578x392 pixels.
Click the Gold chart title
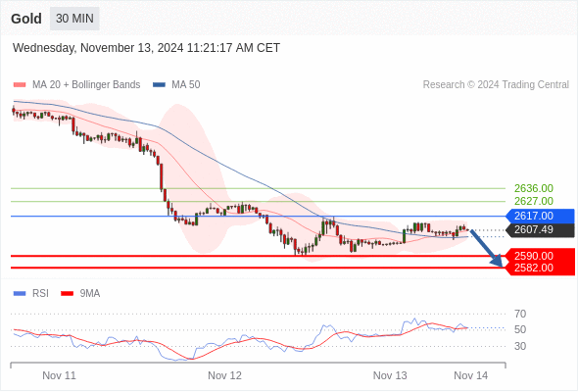click(x=26, y=19)
